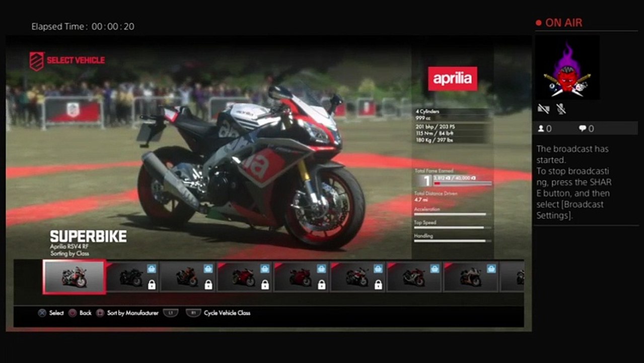
Task: Click the viewer count person icon
Action: tap(541, 129)
